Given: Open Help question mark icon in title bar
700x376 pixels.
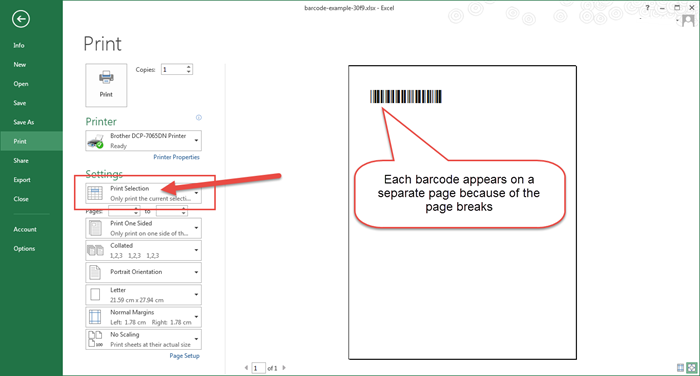Looking at the screenshot, I should point(647,8).
